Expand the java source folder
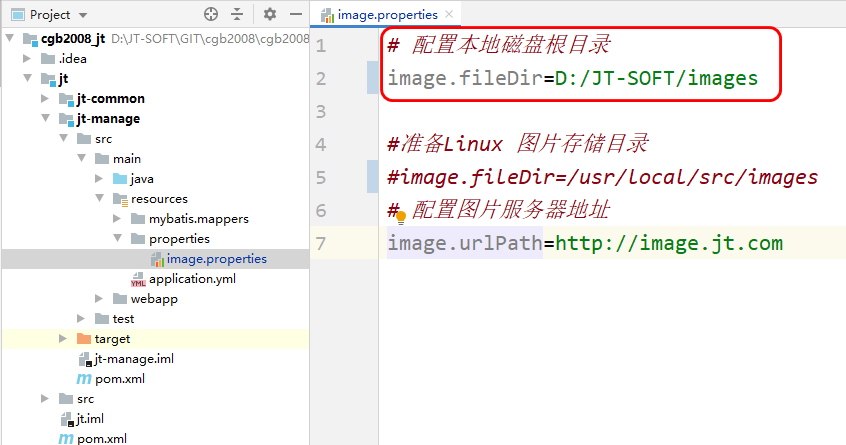Image resolution: width=846 pixels, height=445 pixels. click(x=99, y=179)
